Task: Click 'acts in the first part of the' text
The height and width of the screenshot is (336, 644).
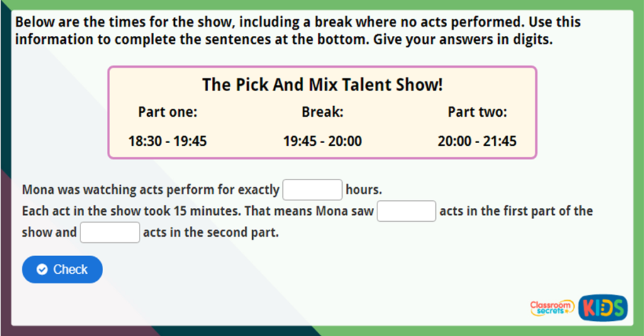Action: (x=516, y=211)
